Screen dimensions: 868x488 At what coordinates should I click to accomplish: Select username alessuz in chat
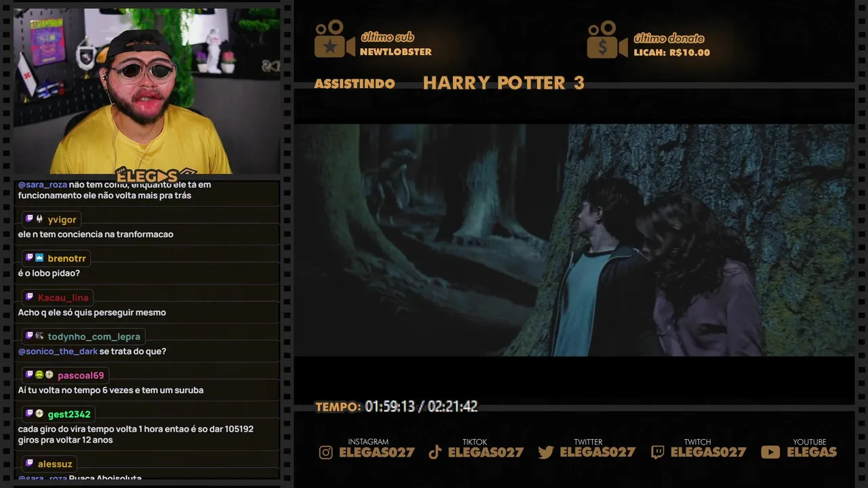point(55,464)
